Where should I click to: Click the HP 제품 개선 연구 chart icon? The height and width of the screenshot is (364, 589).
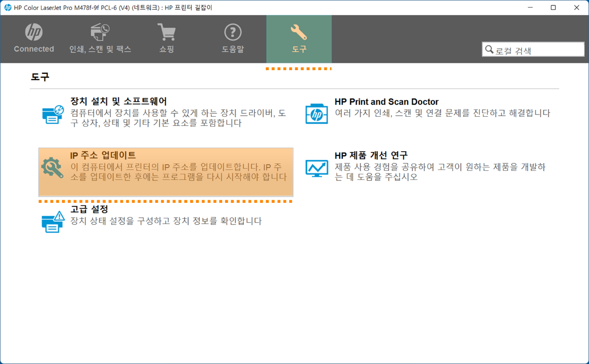pos(317,168)
